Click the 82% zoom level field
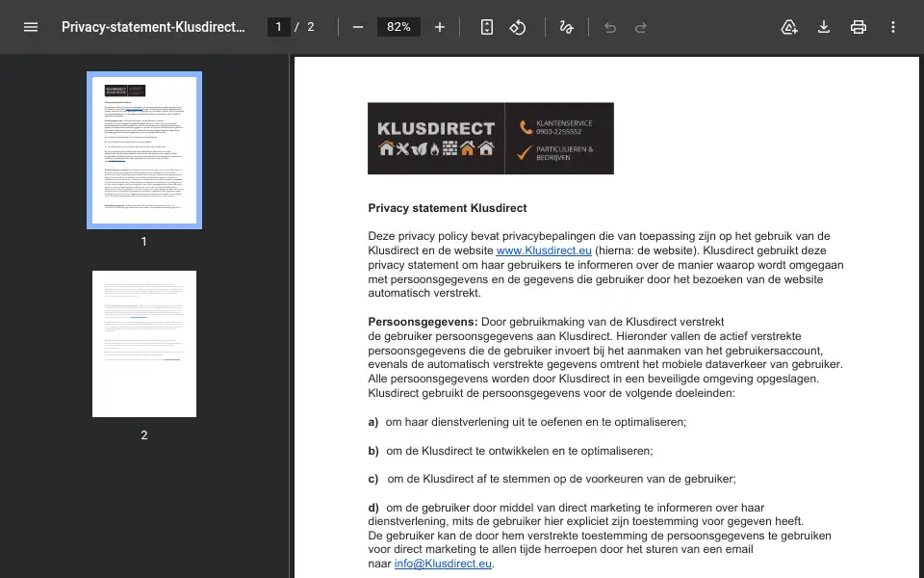Viewport: 924px width, 578px height. [x=398, y=27]
